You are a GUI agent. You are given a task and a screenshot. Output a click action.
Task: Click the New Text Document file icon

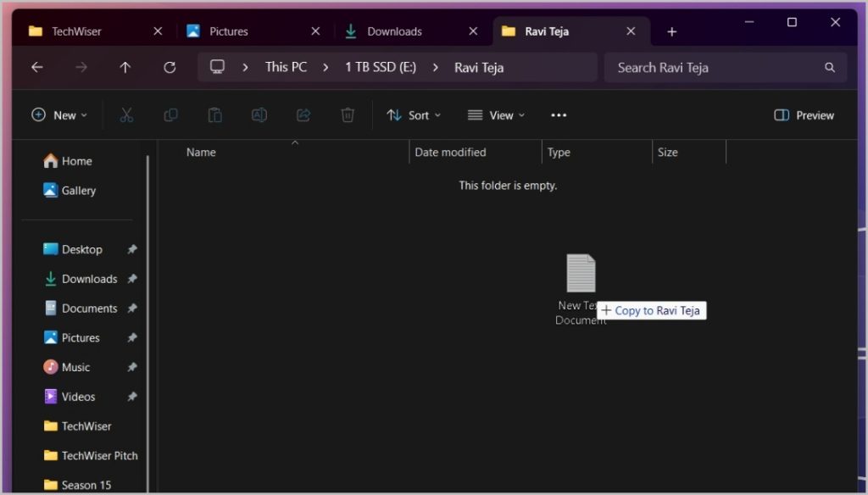pyautogui.click(x=581, y=273)
